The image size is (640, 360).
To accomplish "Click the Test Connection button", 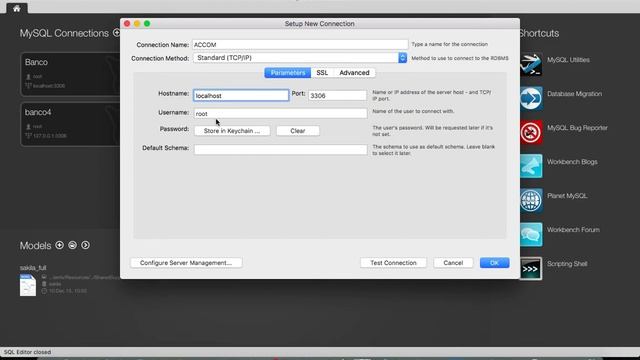I will [x=393, y=262].
